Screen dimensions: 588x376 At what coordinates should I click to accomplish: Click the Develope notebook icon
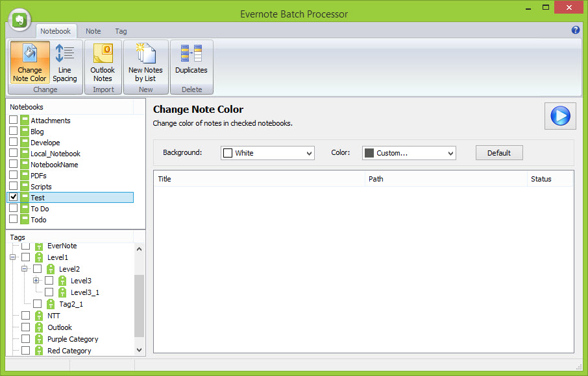point(25,143)
